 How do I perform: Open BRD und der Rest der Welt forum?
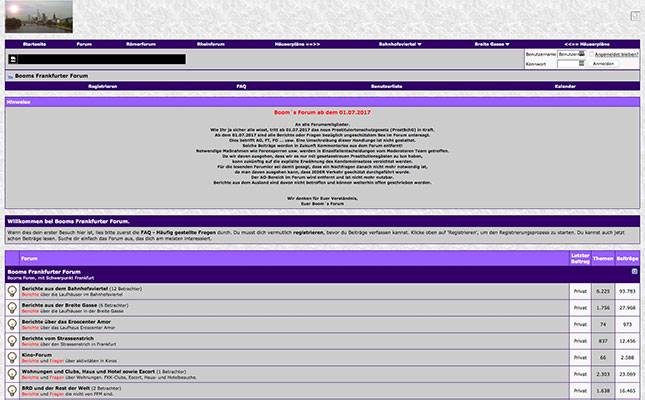pyautogui.click(x=56, y=388)
